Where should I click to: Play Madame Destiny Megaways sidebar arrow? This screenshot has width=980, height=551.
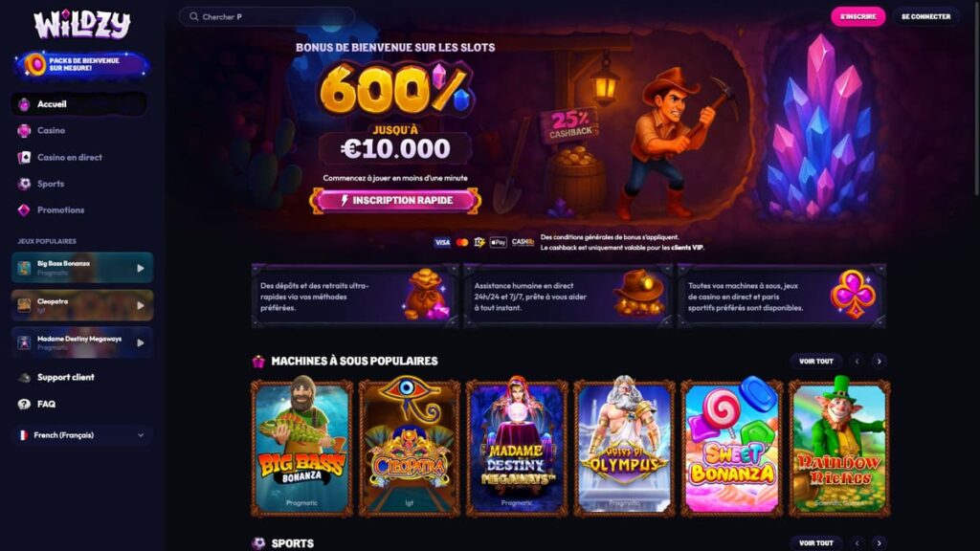(141, 343)
